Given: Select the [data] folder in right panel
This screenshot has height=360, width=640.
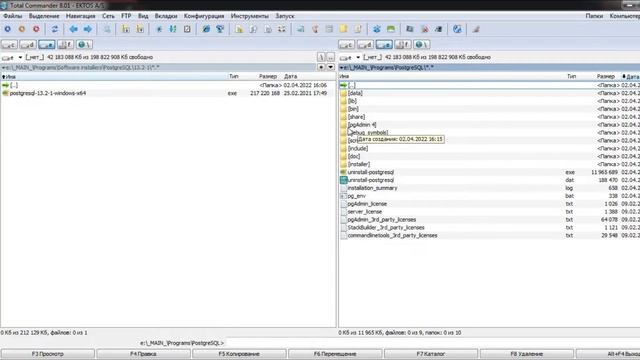Looking at the screenshot, I should [355, 93].
